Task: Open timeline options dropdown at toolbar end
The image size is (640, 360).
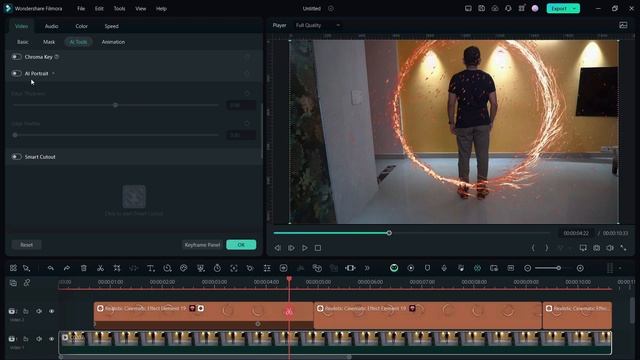Action: click(620, 268)
